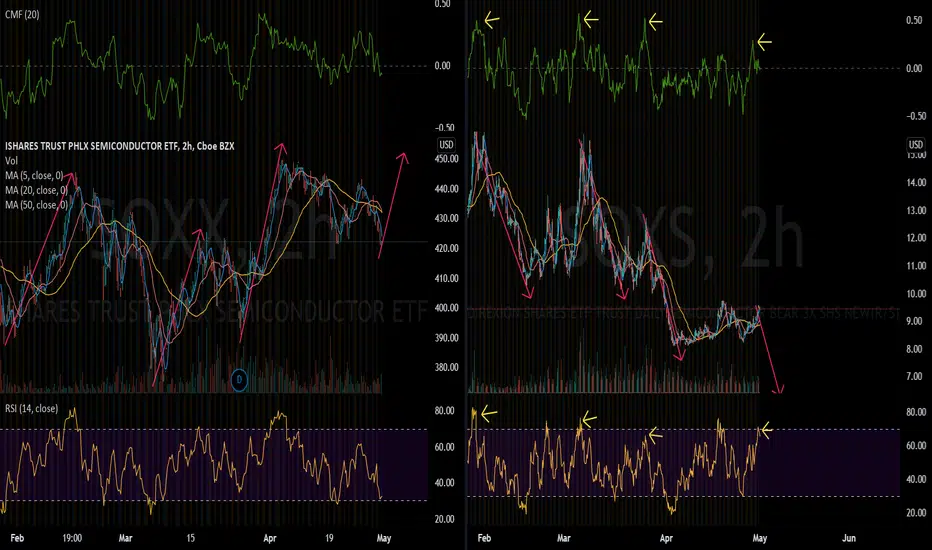Click the 390.00 price label on SOXX axis

pos(446,337)
